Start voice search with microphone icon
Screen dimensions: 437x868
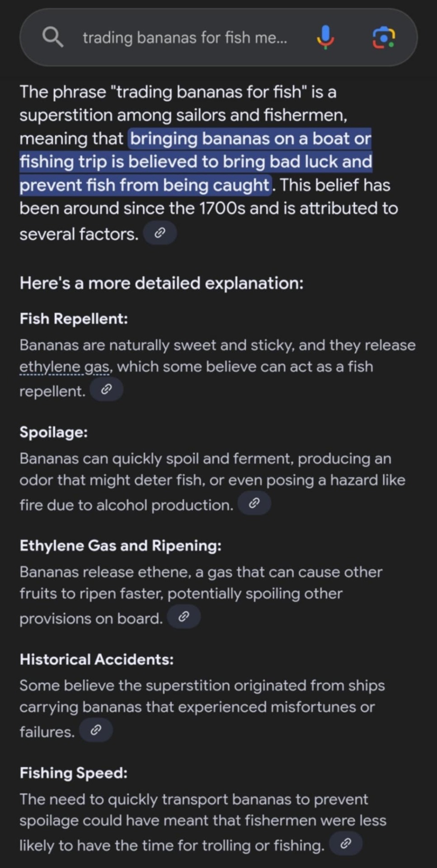(325, 37)
